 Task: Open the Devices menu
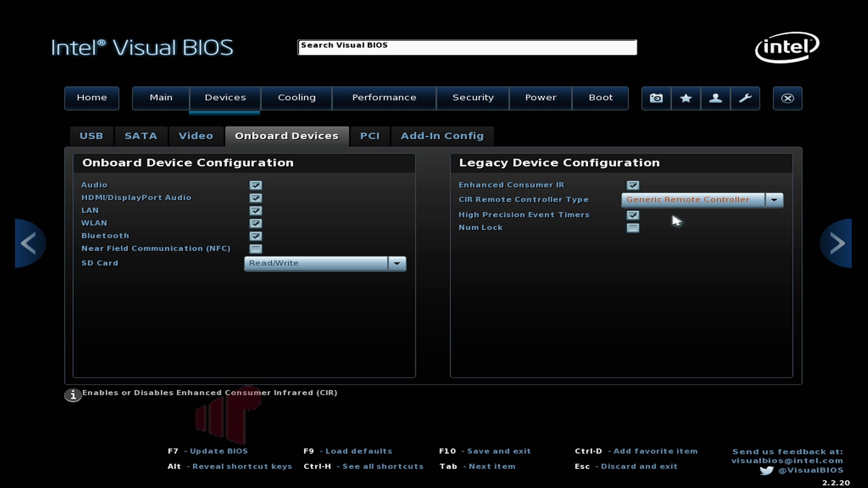[225, 98]
